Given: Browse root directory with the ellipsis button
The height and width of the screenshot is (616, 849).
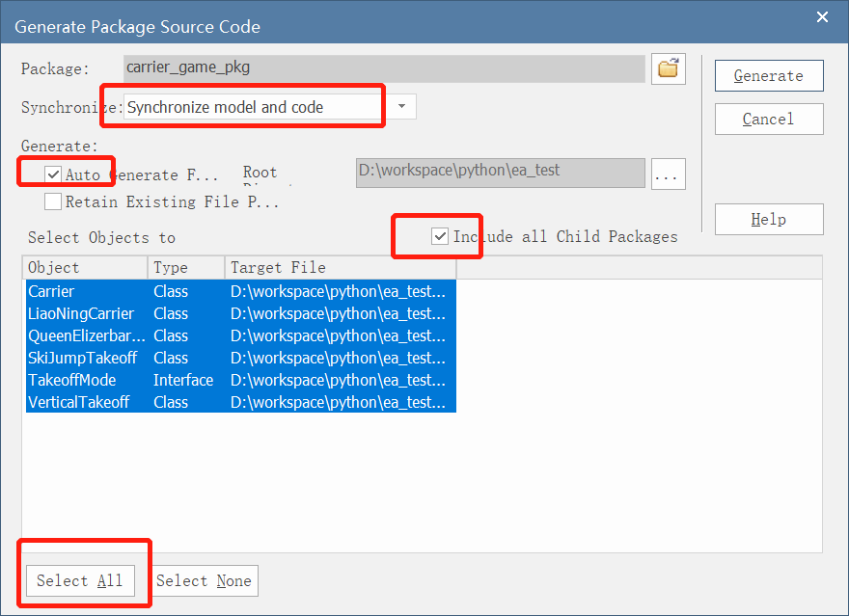Looking at the screenshot, I should coord(669,174).
